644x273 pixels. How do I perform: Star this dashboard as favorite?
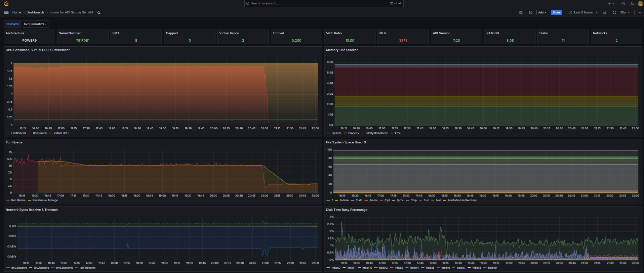[x=99, y=12]
